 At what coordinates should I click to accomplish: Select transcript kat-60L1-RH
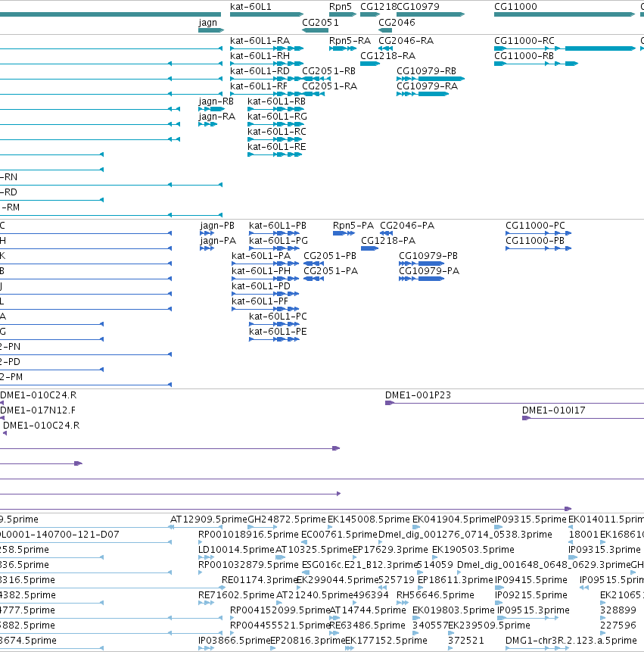266,64
